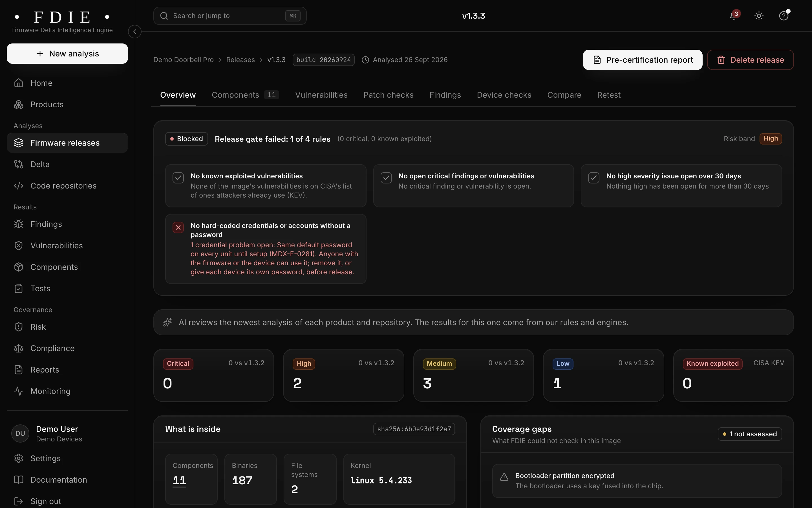Image resolution: width=812 pixels, height=508 pixels.
Task: Focus the Search or jump to field
Action: (230, 16)
